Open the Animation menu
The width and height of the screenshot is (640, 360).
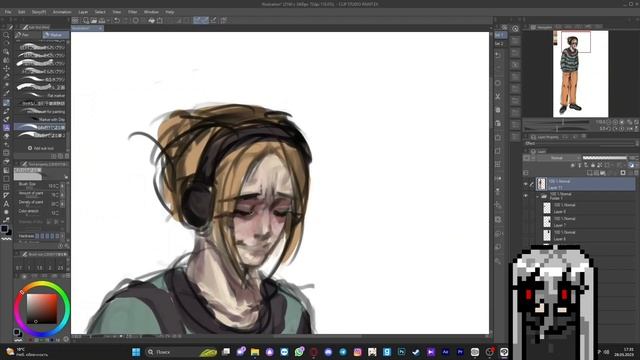[x=62, y=12]
